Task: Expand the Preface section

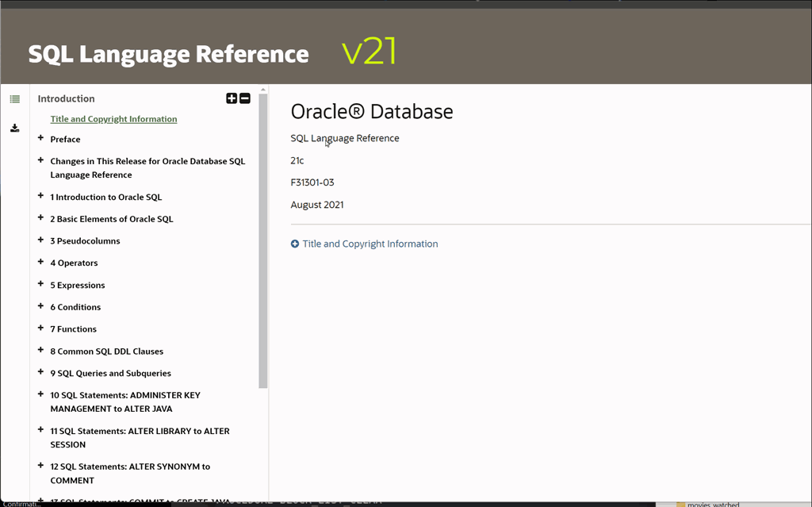Action: coord(40,138)
